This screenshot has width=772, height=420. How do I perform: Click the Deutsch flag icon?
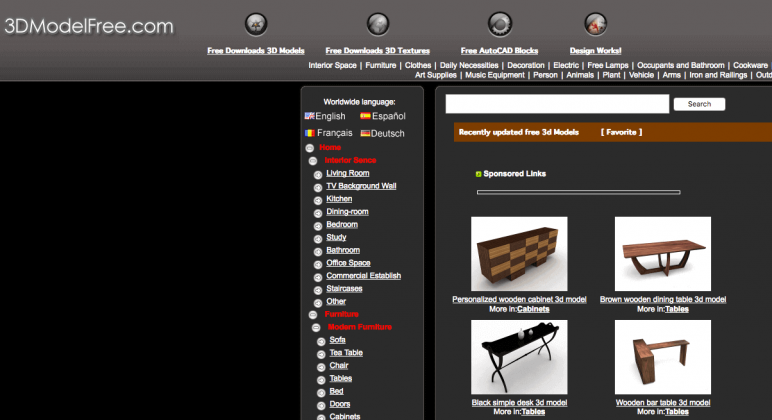[x=365, y=133]
